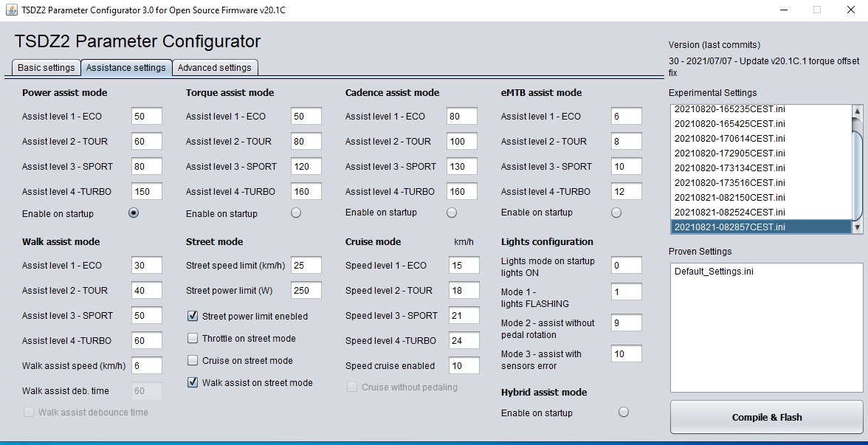Viewport: 868px width, 445px height.
Task: Open the Advanced settings tab
Action: coord(214,68)
